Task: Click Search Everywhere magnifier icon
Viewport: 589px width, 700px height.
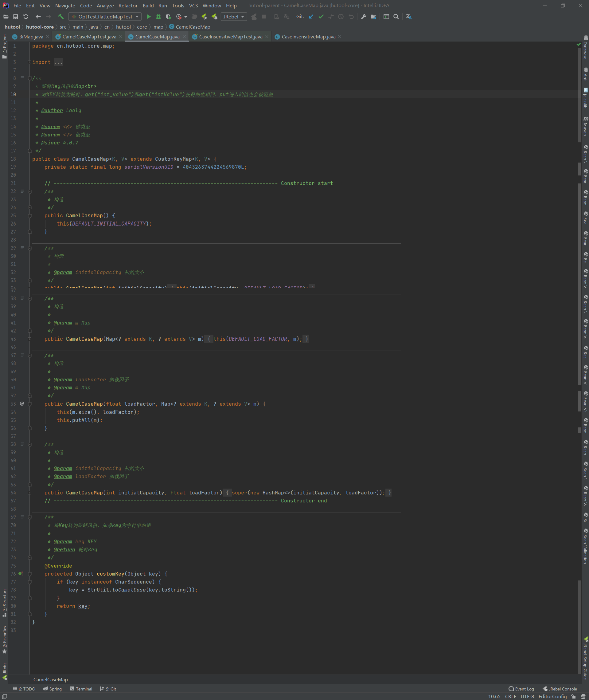Action: [x=396, y=17]
